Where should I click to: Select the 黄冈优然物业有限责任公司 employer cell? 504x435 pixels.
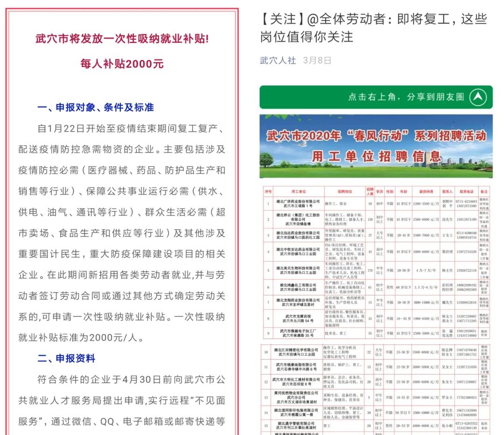click(296, 397)
